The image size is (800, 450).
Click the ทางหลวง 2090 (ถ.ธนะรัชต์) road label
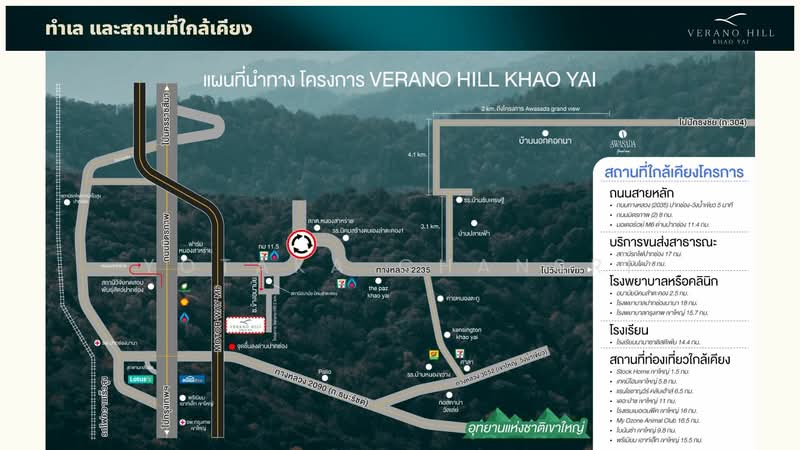pos(321,387)
